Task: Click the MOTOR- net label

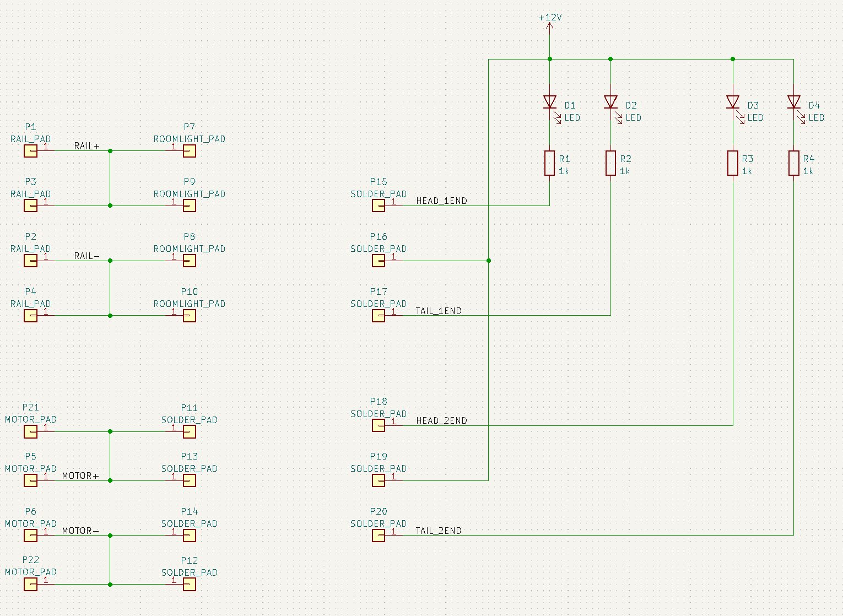Action: [x=80, y=531]
